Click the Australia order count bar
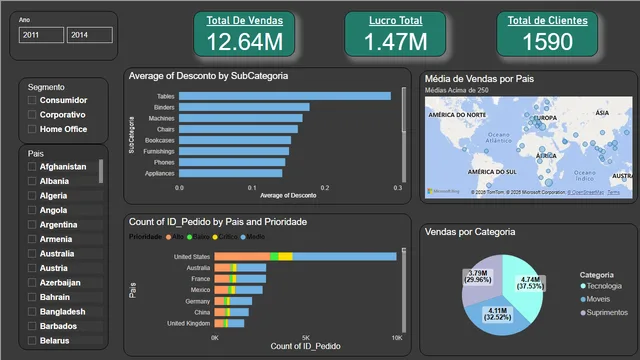Screen dimensions: 640x360 pyautogui.click(x=240, y=268)
